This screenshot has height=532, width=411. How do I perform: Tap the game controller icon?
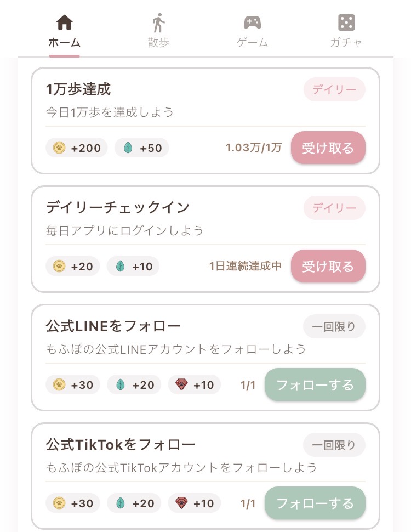pyautogui.click(x=252, y=22)
